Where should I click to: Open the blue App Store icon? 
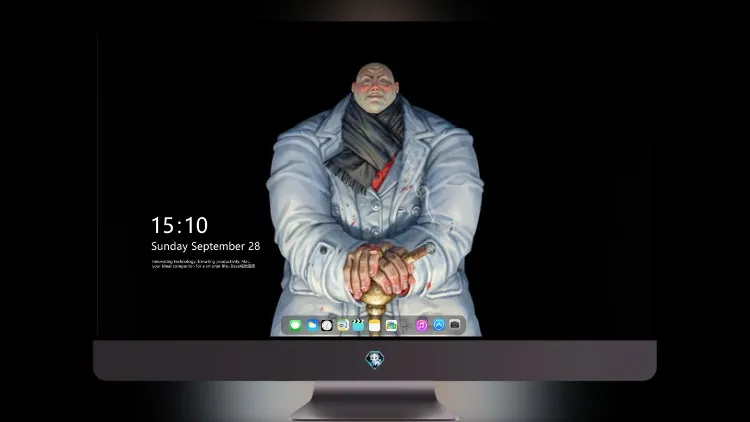point(439,325)
